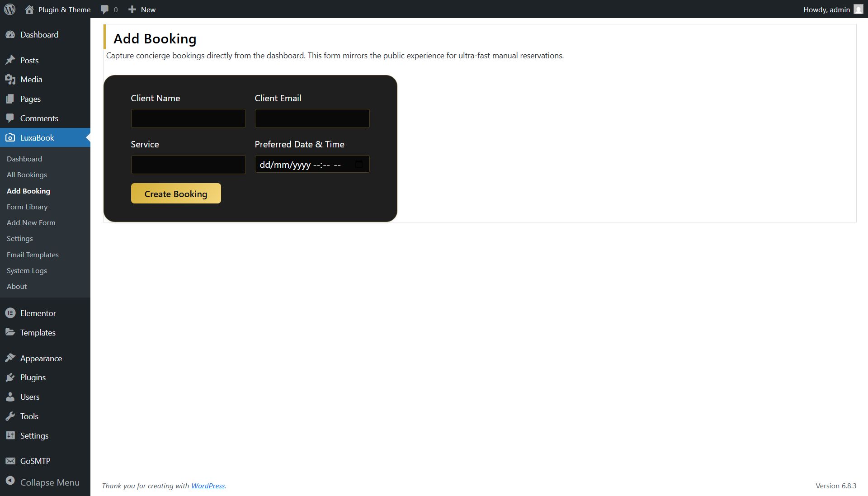Click into the Client Email field

click(x=312, y=118)
